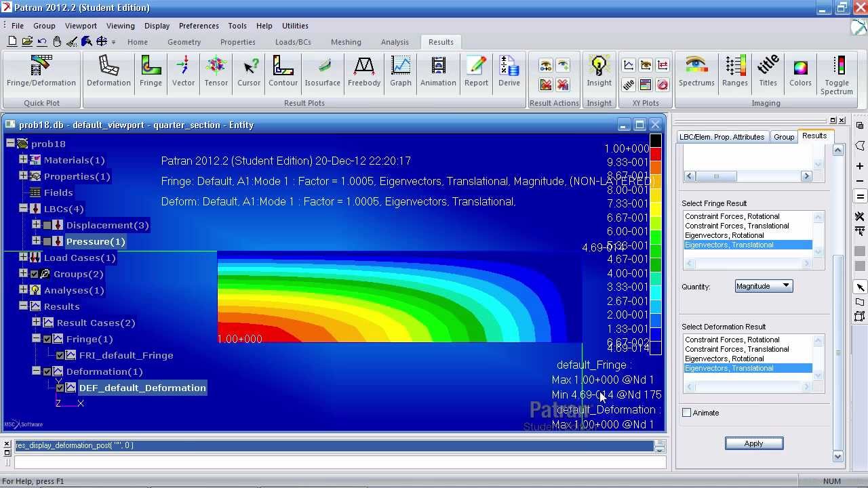Open the Contour plot tool
Viewport: 868px width, 488px height.
(283, 72)
